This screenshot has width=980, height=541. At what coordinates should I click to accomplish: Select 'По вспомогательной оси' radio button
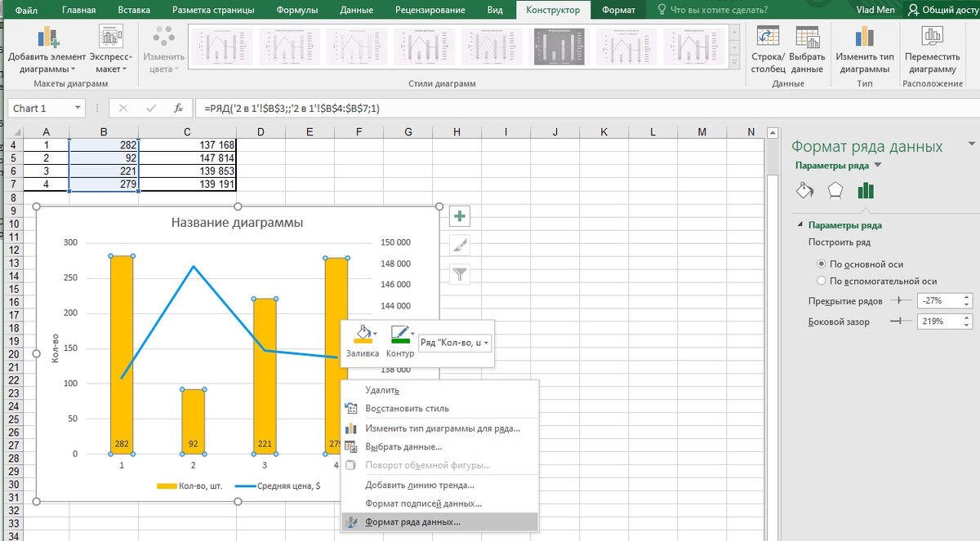[822, 281]
